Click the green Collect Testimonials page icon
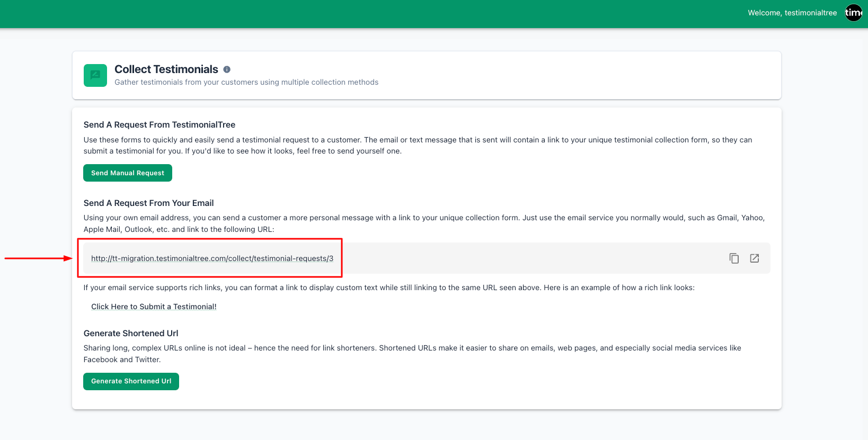Viewport: 868px width, 440px height. pyautogui.click(x=95, y=75)
